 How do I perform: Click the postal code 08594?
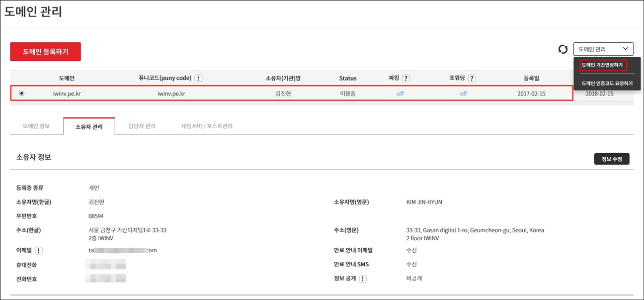(97, 216)
